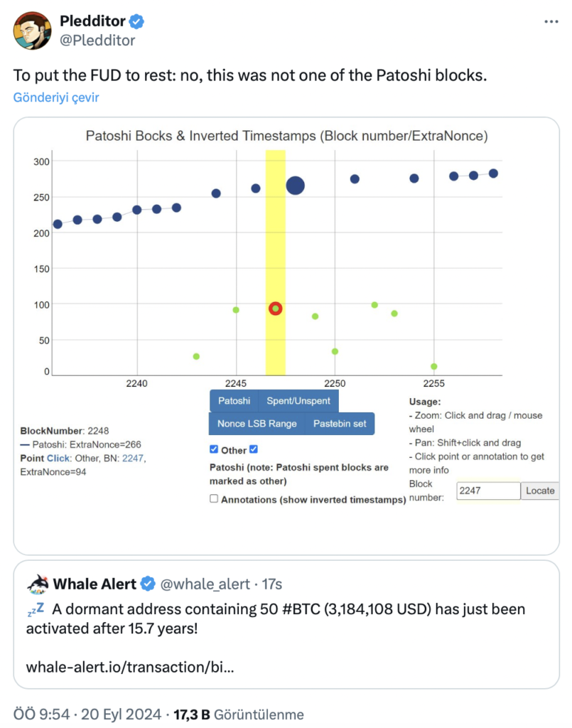
Task: Click the verified badge next to Pledditor
Action: tap(136, 22)
